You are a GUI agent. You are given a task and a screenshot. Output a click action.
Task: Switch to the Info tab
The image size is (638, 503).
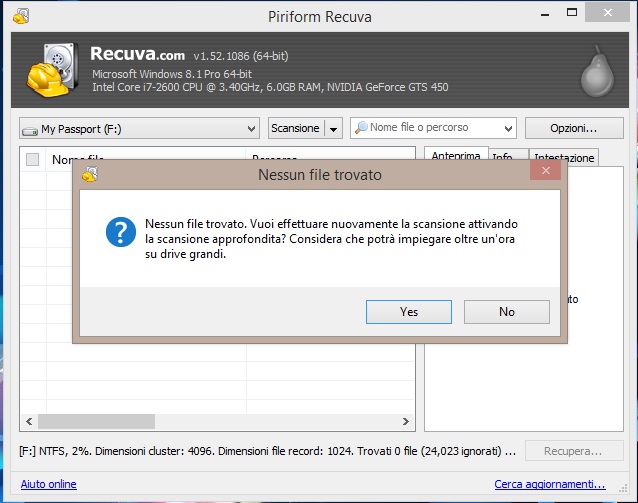click(x=508, y=157)
